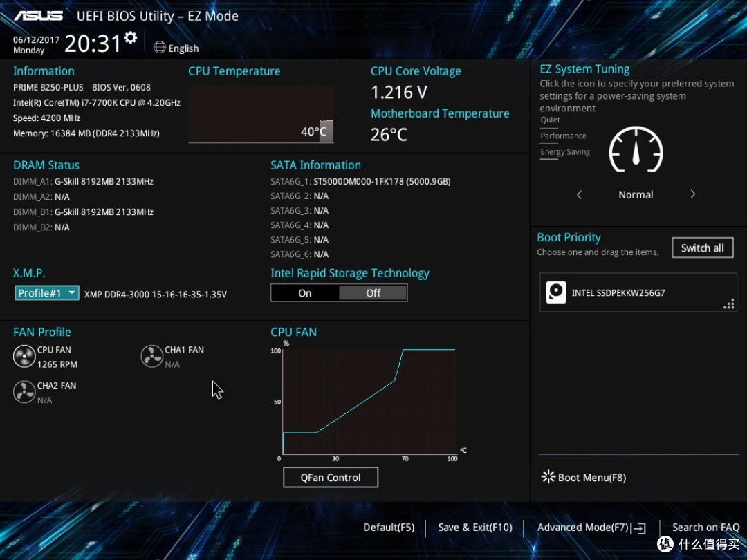Click the 'Normal' tuning mode label

(636, 195)
